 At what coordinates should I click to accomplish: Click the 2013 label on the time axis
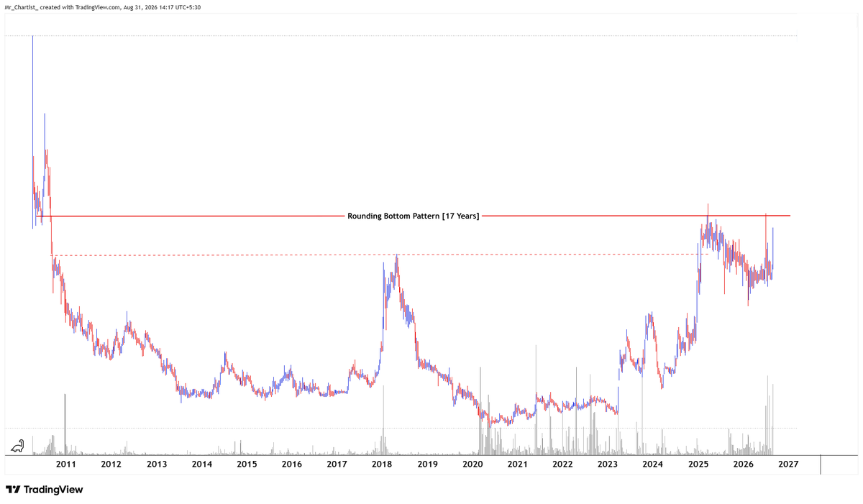(x=156, y=464)
